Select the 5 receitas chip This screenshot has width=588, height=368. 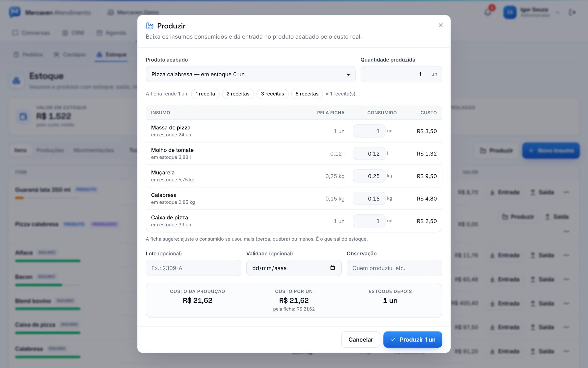coord(307,94)
